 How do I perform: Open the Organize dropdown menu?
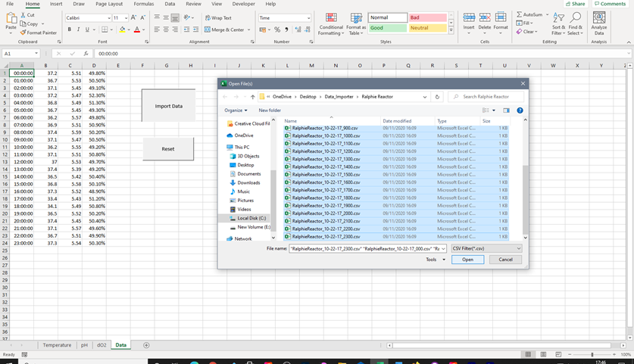click(236, 110)
